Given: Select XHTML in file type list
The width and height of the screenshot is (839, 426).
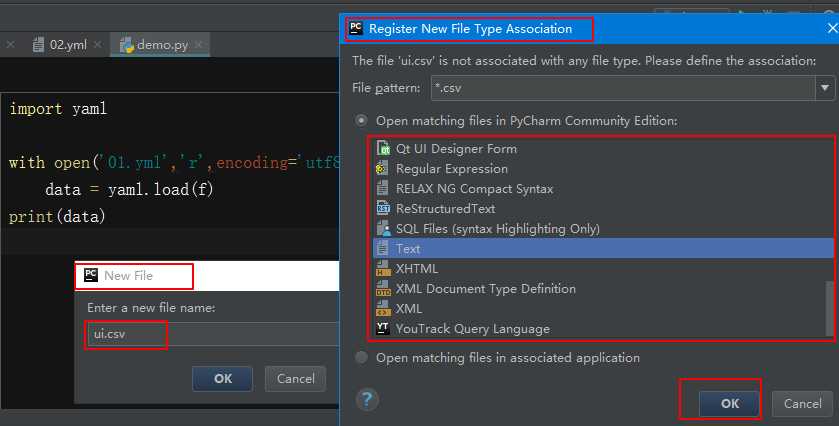Looking at the screenshot, I should tap(604, 268).
